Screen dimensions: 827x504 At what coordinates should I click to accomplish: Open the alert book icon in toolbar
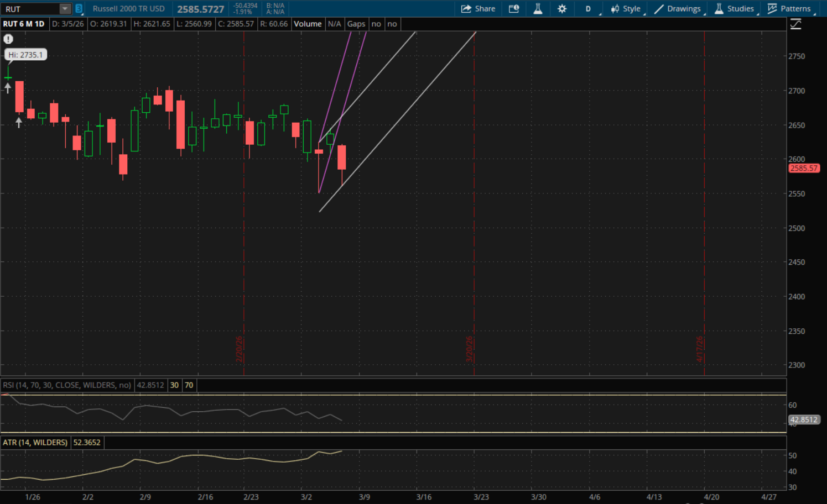click(x=514, y=9)
